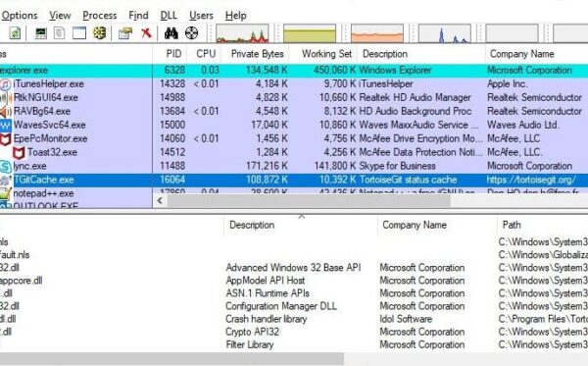Select Toast32.exe process name
Viewport: 588px width, 366px height.
coord(52,152)
